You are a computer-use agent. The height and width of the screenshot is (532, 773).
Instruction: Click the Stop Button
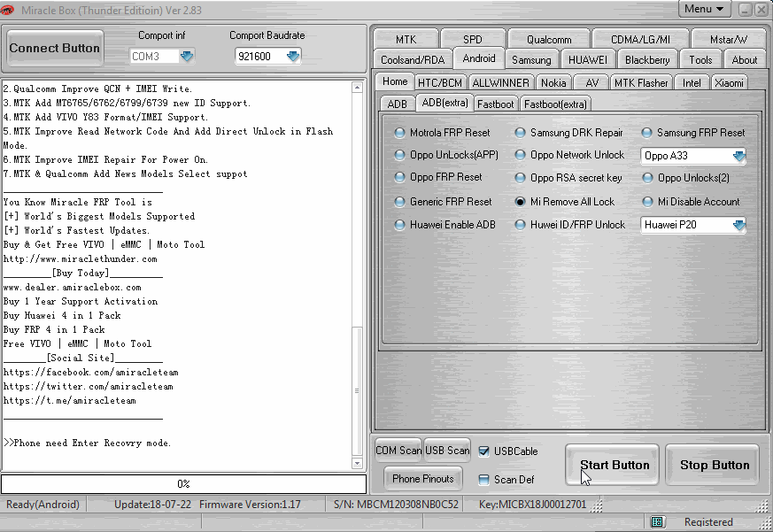(x=715, y=465)
